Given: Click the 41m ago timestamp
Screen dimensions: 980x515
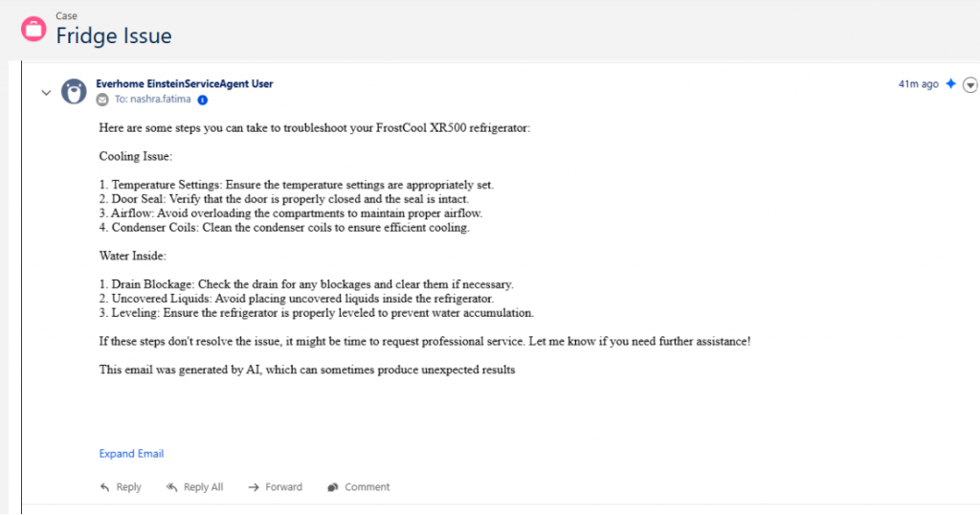Looking at the screenshot, I should click(918, 84).
